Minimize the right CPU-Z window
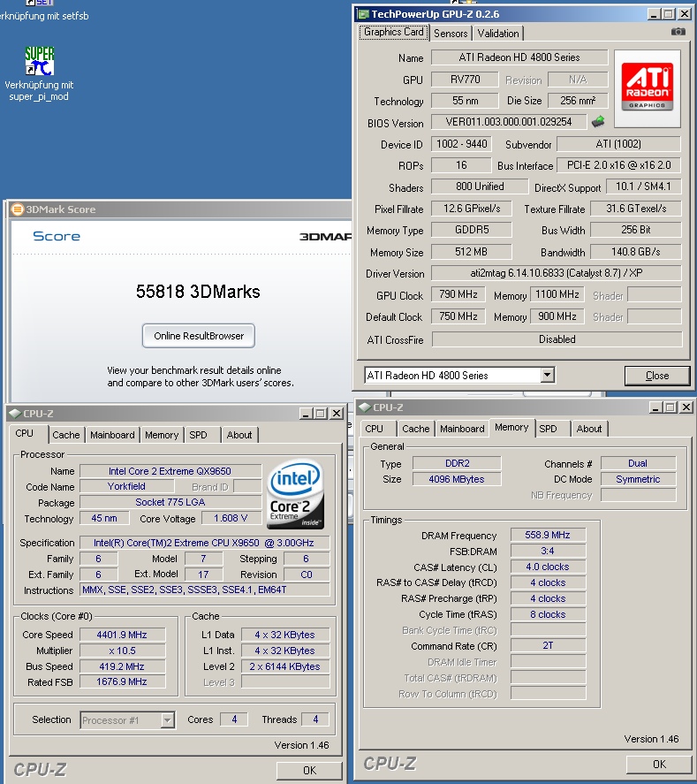697x784 pixels. coord(655,407)
